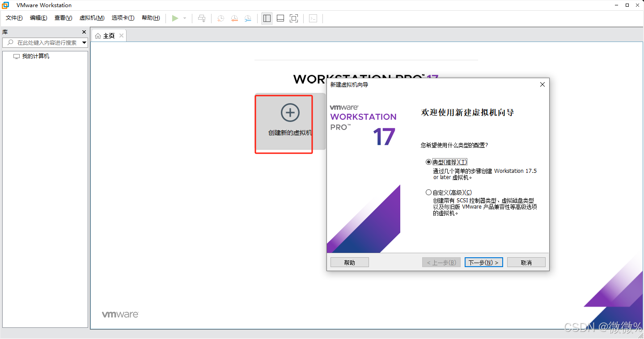Click the 帮助 button in the wizard

tap(350, 263)
